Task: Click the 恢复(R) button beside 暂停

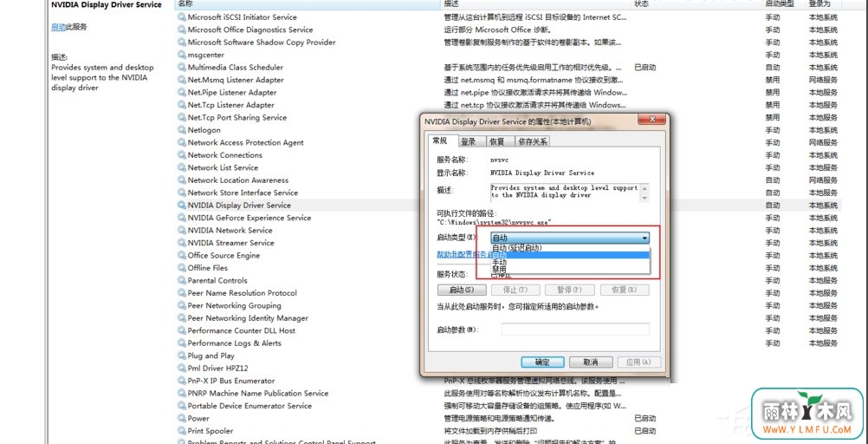Action: [624, 290]
